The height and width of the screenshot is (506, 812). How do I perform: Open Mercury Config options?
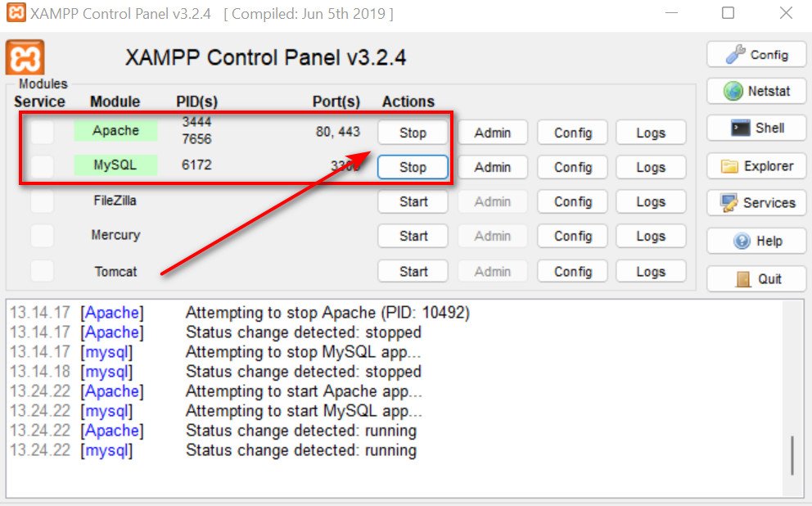pyautogui.click(x=572, y=236)
